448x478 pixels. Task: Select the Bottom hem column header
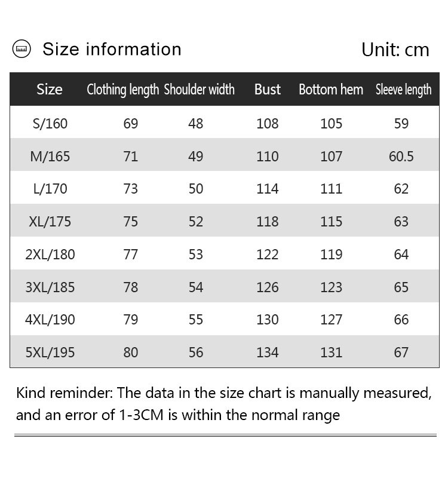[331, 90]
